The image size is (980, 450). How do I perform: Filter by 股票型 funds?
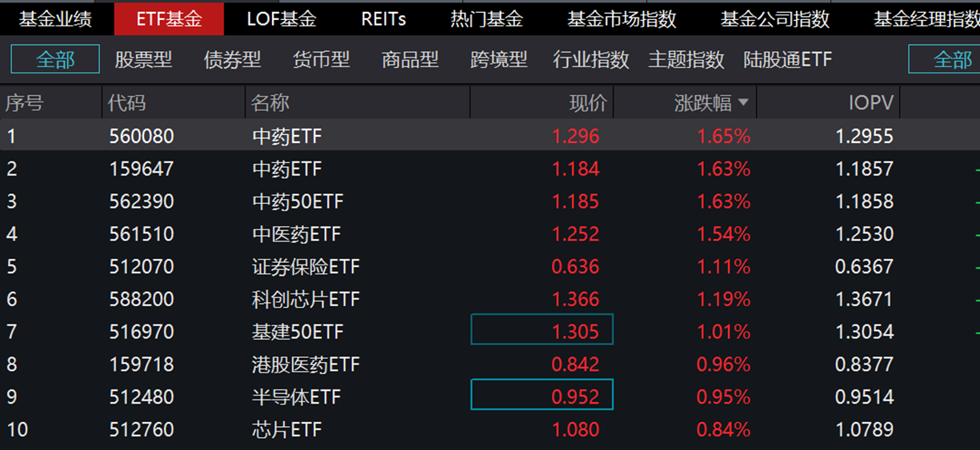(143, 59)
